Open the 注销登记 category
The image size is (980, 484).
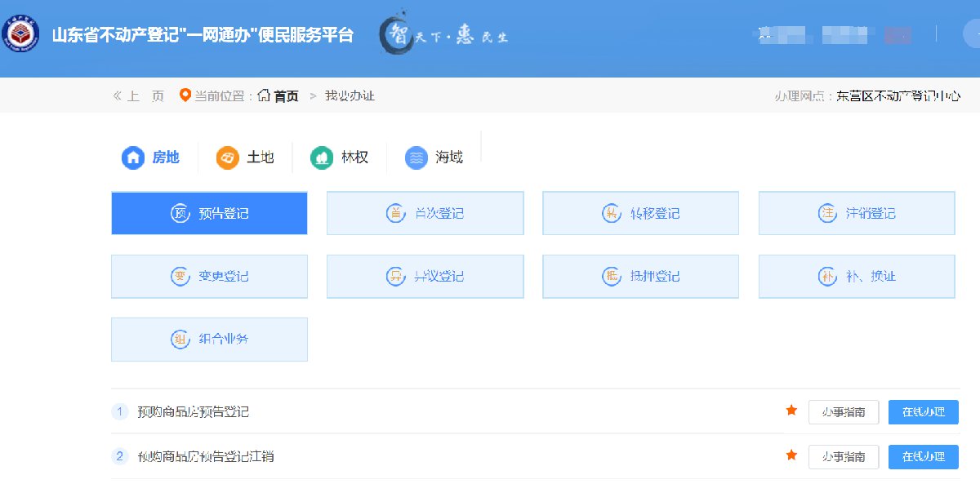pyautogui.click(x=856, y=214)
